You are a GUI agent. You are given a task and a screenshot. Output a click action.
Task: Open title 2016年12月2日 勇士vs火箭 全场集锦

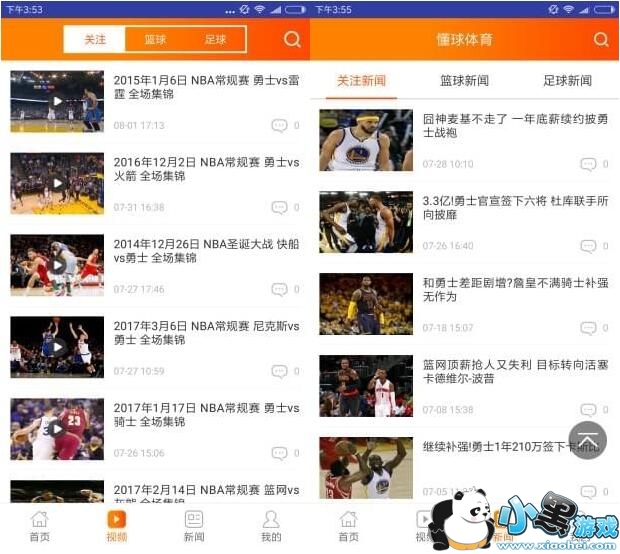206,169
